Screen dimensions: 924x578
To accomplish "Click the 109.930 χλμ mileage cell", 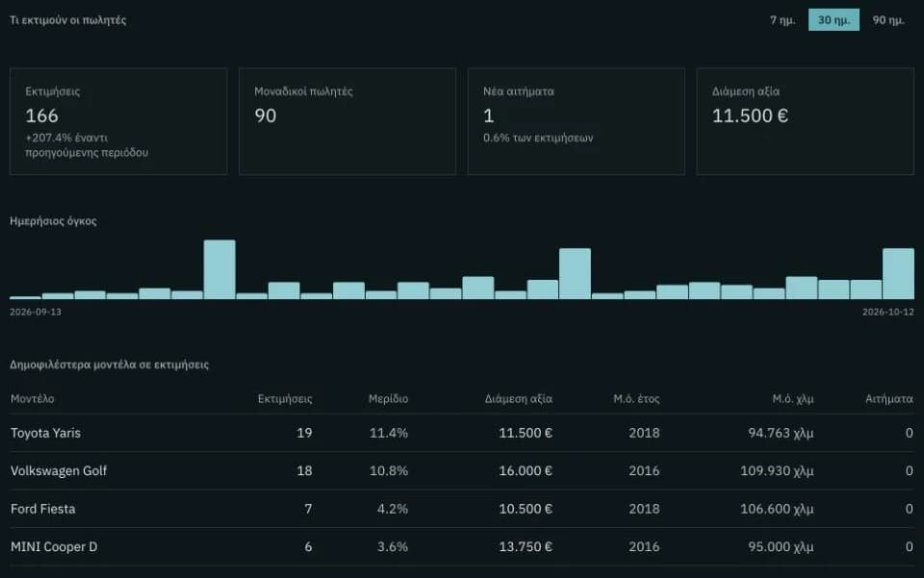I will pos(778,471).
